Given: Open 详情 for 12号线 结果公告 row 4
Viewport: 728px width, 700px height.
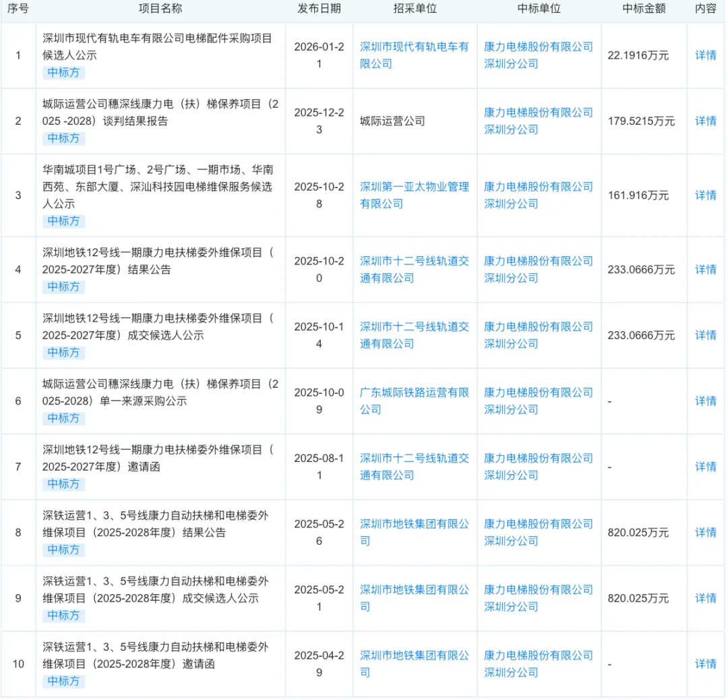Looking at the screenshot, I should [705, 270].
